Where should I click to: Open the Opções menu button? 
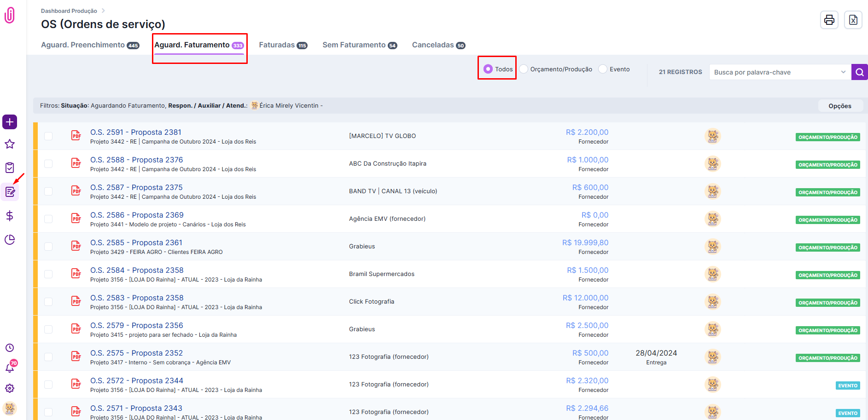(839, 106)
